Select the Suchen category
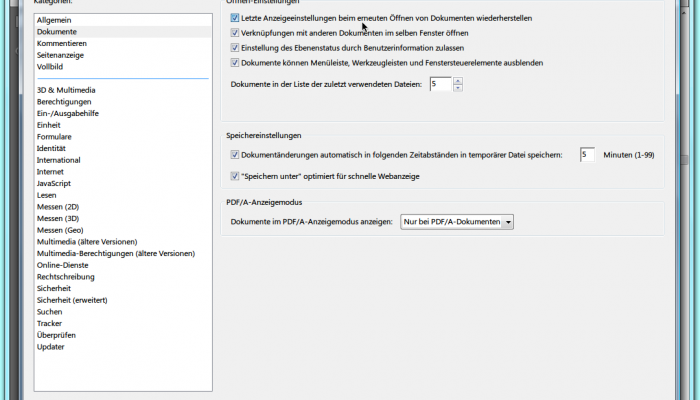Screen dimensions: 700x400 click(x=50, y=312)
